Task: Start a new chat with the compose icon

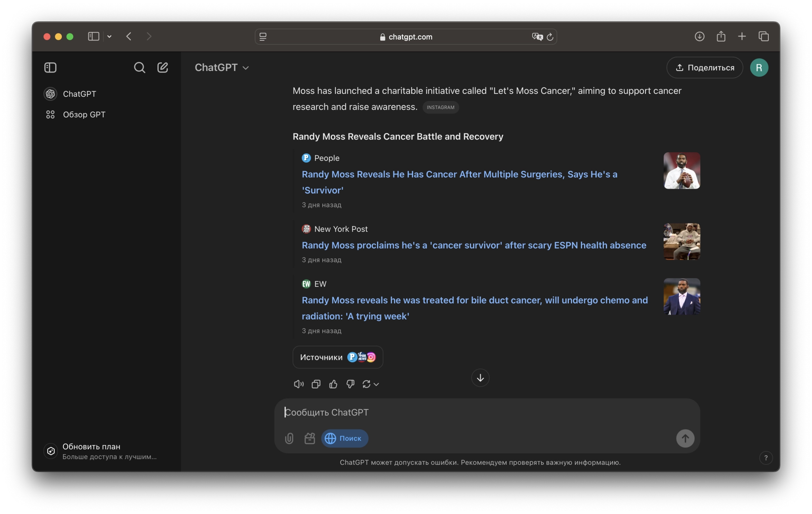Action: pyautogui.click(x=163, y=68)
